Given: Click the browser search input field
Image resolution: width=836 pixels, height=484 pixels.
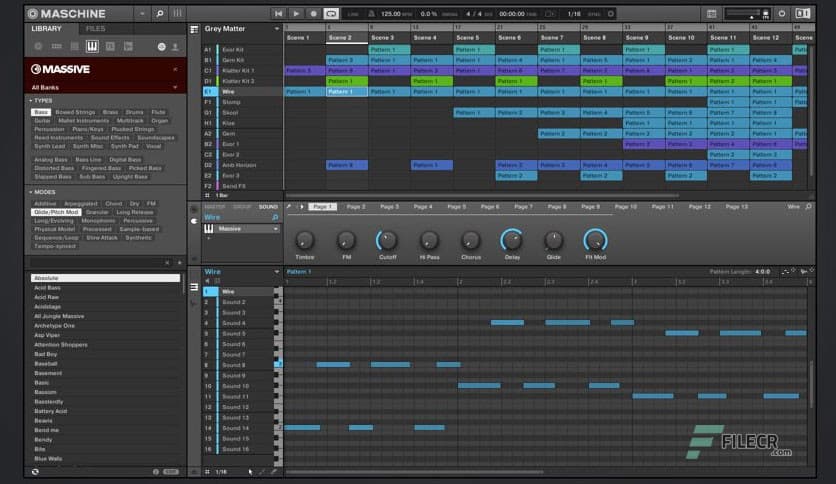Looking at the screenshot, I should pyautogui.click(x=96, y=262).
